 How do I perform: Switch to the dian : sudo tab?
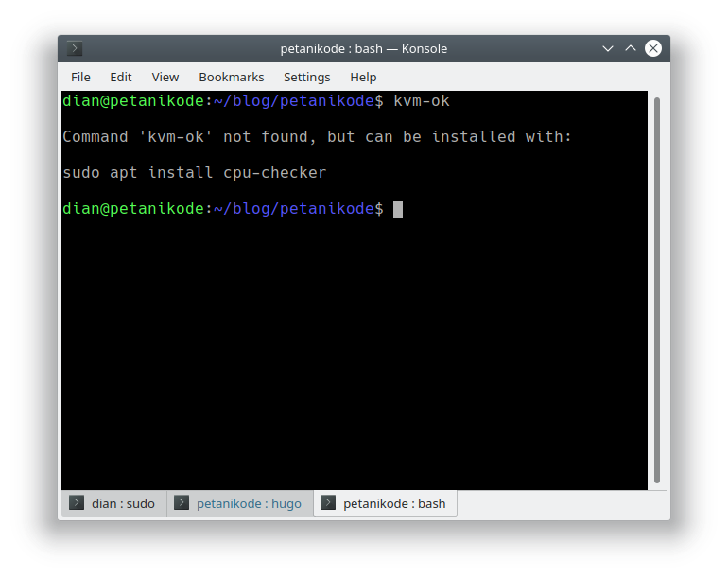[123, 503]
